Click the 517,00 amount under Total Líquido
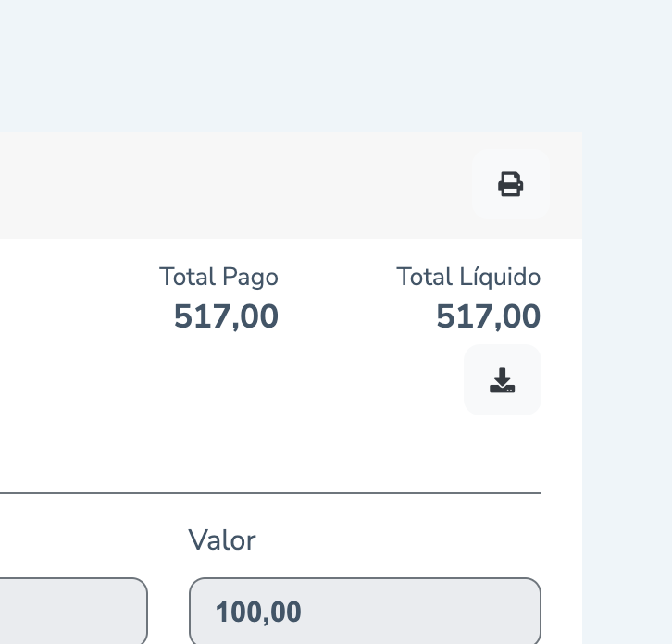Screen dimensions: 672x644 tap(489, 316)
